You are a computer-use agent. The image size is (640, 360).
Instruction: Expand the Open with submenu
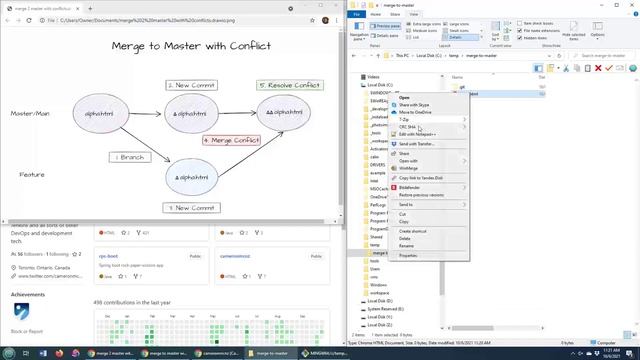coord(464,161)
